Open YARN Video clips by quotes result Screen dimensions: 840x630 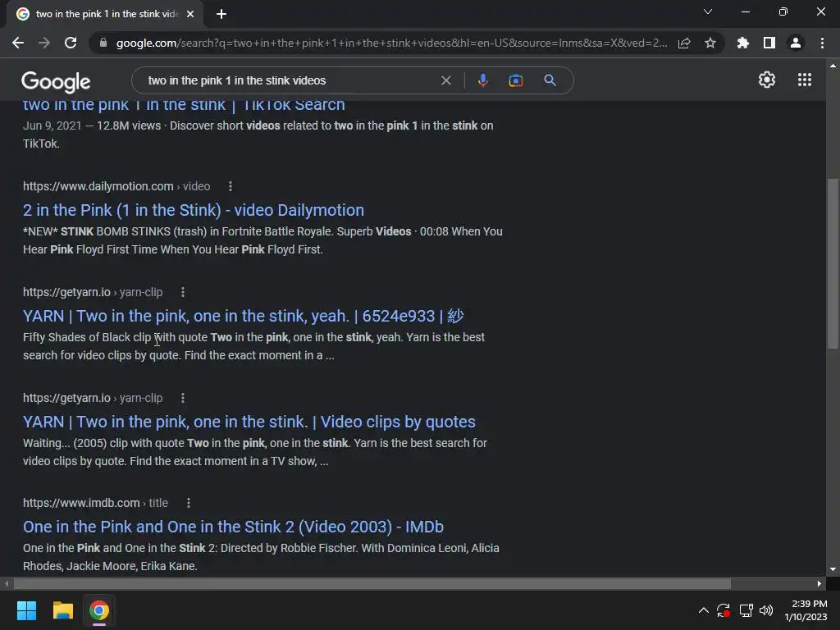tap(249, 422)
